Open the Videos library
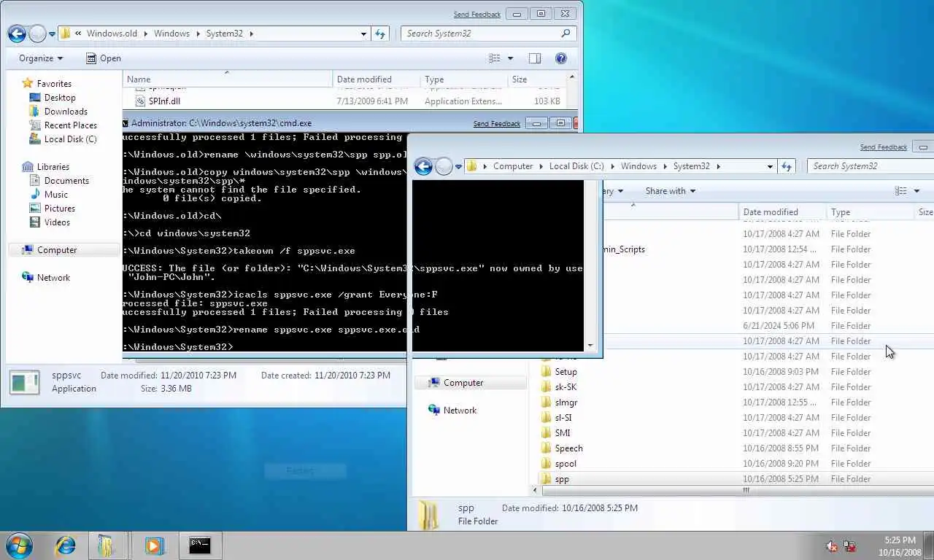The image size is (934, 560). 57,222
